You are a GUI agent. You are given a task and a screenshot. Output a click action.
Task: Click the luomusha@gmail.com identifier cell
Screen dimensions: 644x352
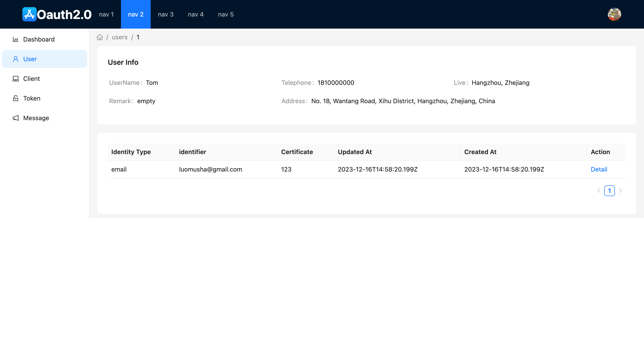click(x=210, y=170)
